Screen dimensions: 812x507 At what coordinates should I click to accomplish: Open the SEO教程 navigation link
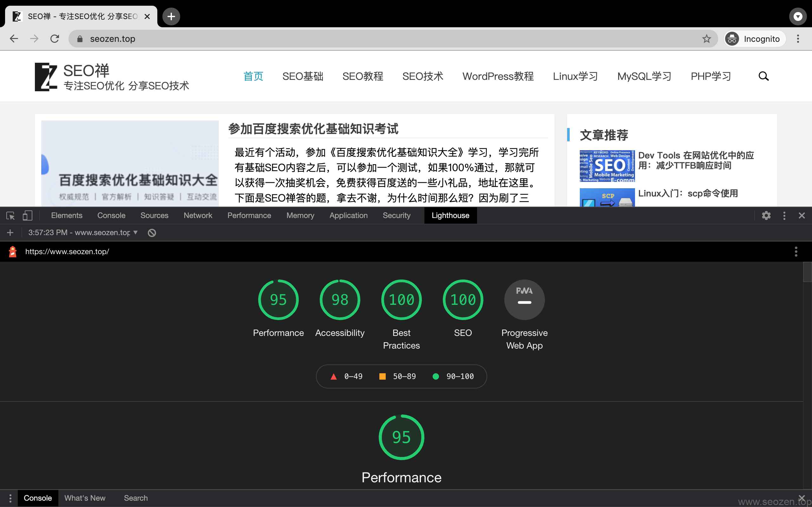363,76
